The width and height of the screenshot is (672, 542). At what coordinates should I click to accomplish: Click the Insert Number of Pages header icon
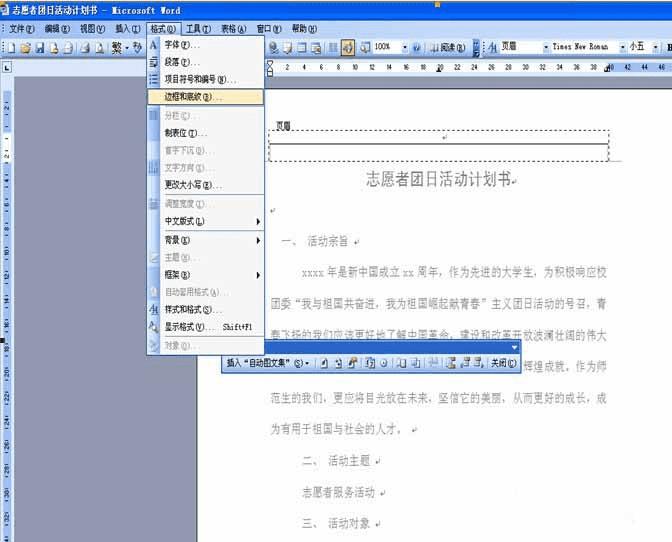(x=338, y=363)
